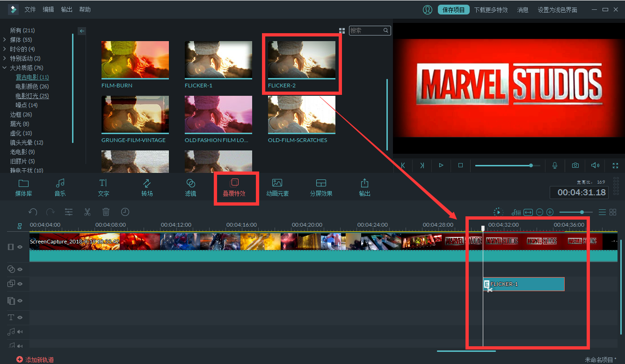
Task: Click the search magnifier icon
Action: coord(386,30)
